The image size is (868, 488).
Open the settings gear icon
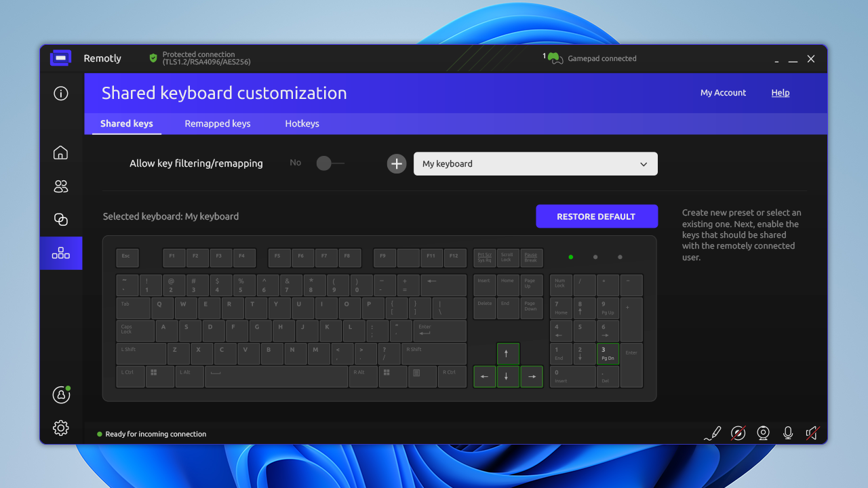pyautogui.click(x=61, y=428)
